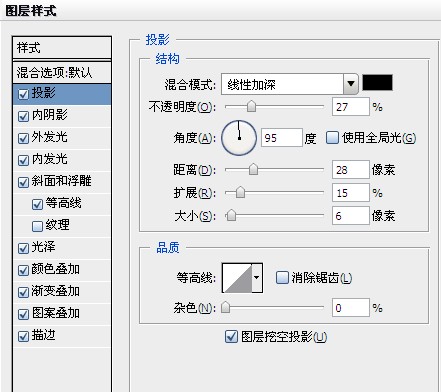
Task: Click the 混合模式: label text
Action: [x=190, y=85]
